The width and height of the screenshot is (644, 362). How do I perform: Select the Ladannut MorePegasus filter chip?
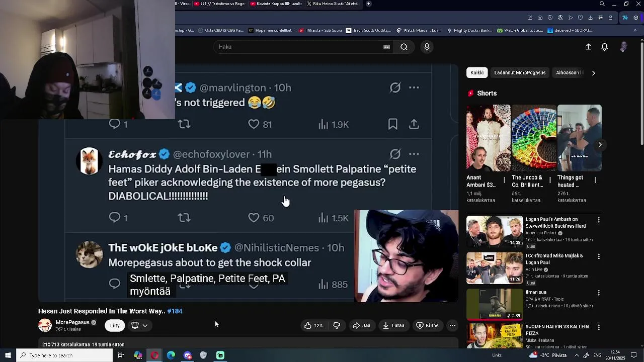coord(520,73)
